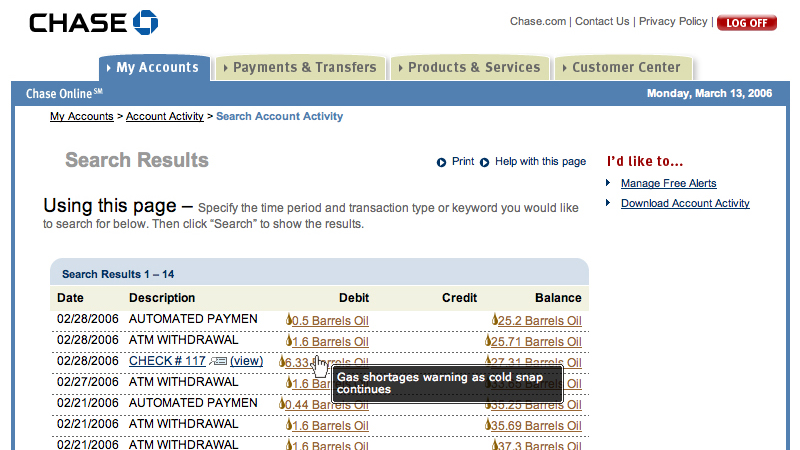The height and width of the screenshot is (450, 800).
Task: Click the Monday, March 13, 2006 date
Action: click(709, 93)
